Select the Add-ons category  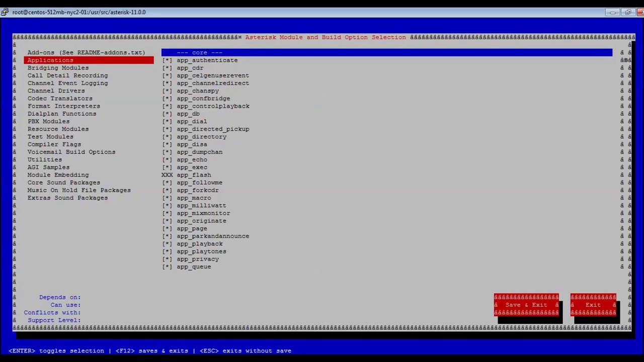86,52
